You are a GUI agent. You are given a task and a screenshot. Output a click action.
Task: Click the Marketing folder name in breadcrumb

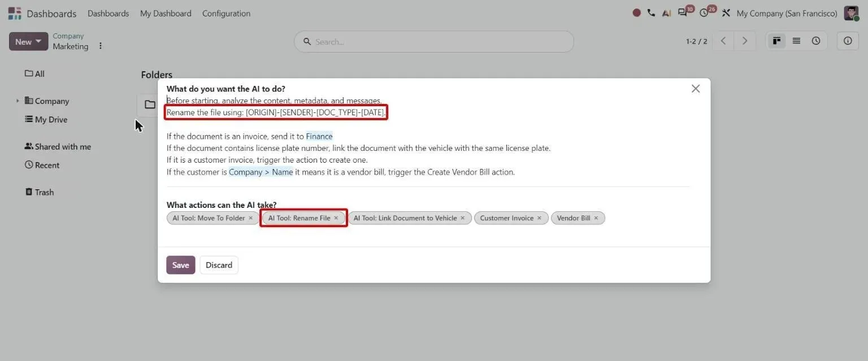click(71, 46)
